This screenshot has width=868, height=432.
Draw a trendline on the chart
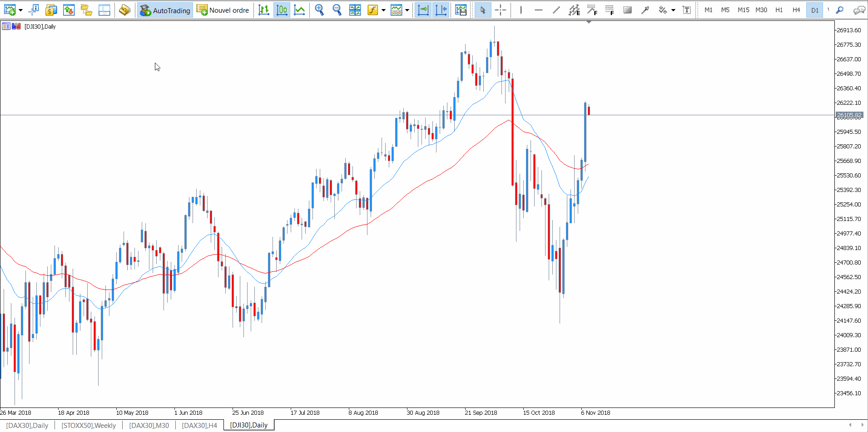click(556, 10)
